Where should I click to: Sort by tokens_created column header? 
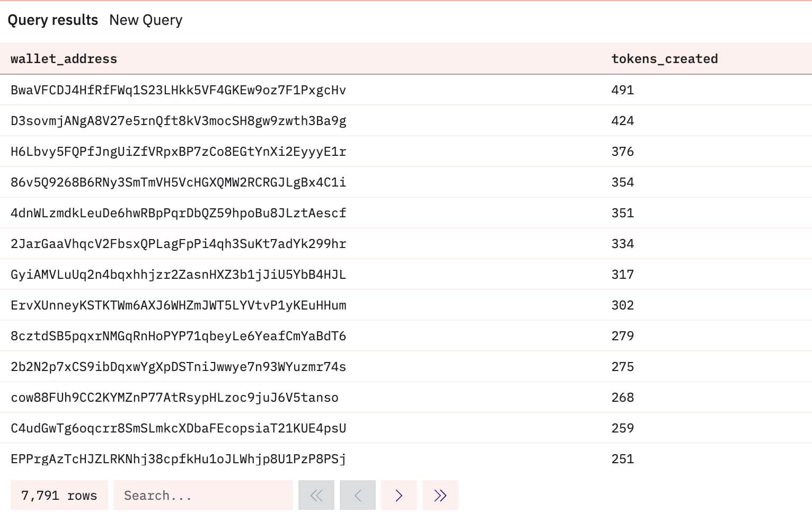(x=665, y=59)
